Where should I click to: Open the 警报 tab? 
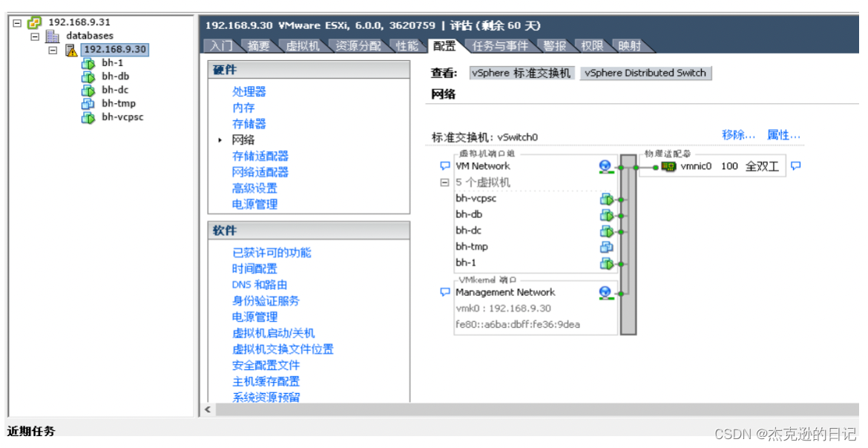(x=555, y=46)
